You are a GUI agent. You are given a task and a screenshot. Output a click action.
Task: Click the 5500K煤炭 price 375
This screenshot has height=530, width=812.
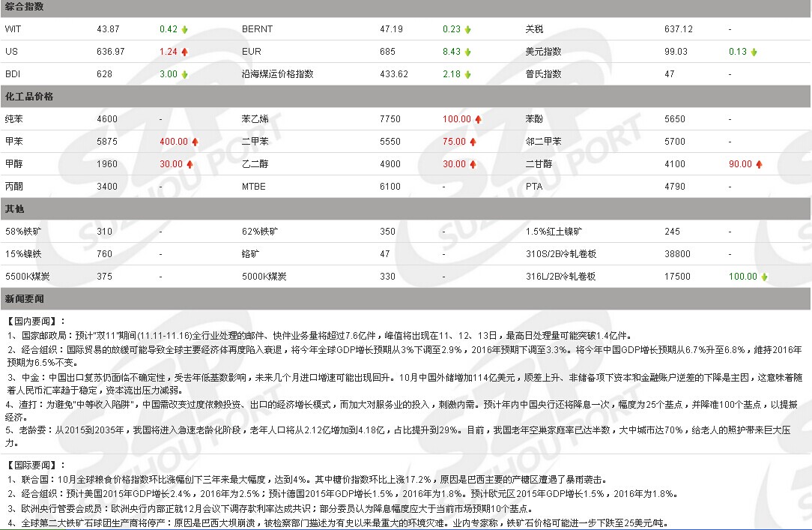point(104,276)
